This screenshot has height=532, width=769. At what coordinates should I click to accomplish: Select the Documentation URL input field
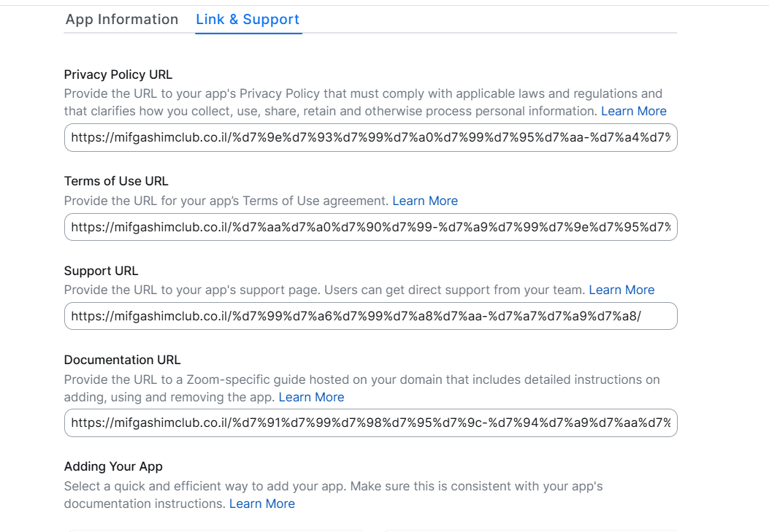point(370,423)
